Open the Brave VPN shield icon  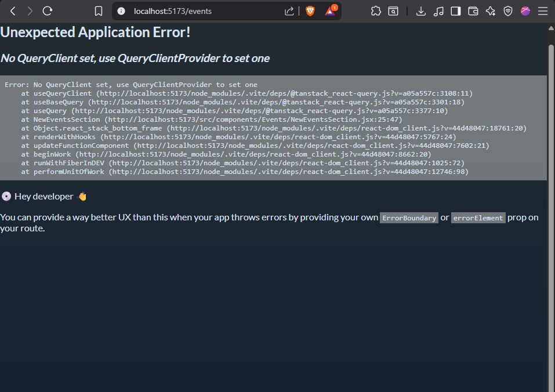[x=507, y=11]
